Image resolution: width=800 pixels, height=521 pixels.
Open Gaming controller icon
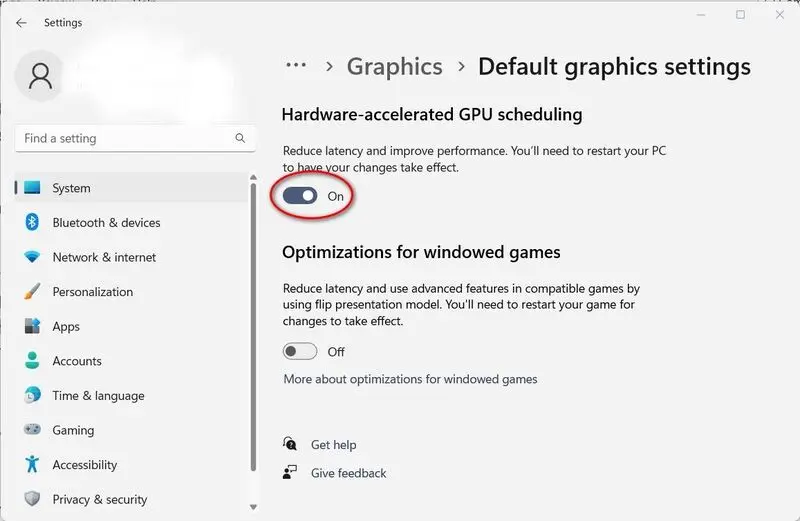click(32, 429)
